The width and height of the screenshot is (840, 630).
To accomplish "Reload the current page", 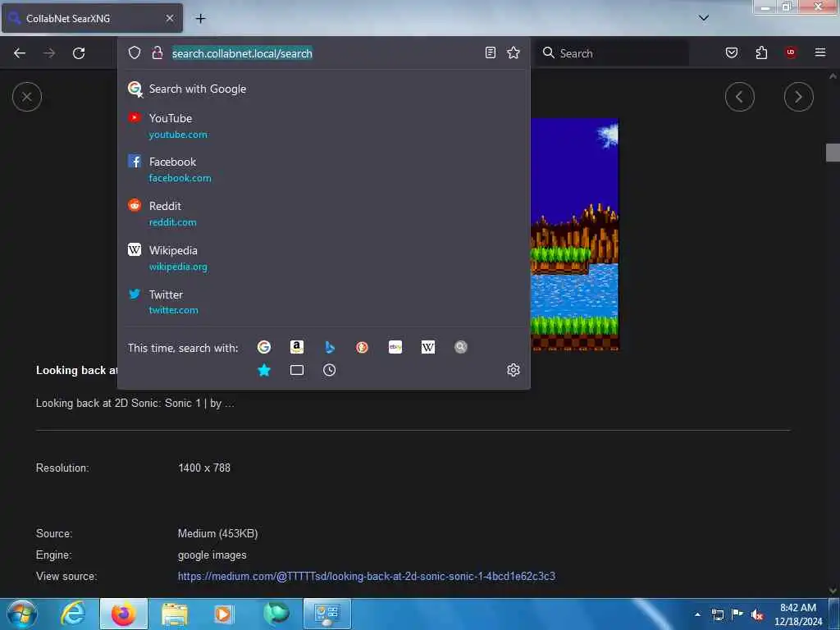I will pyautogui.click(x=79, y=53).
